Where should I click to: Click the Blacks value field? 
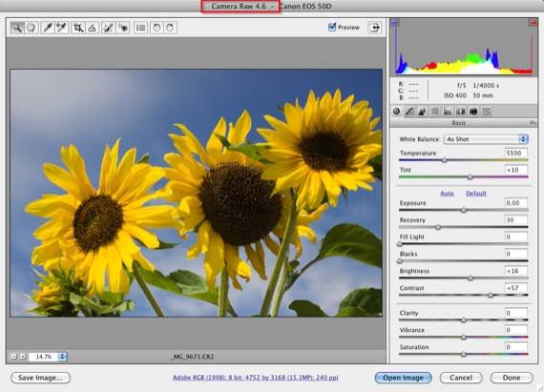pos(516,254)
